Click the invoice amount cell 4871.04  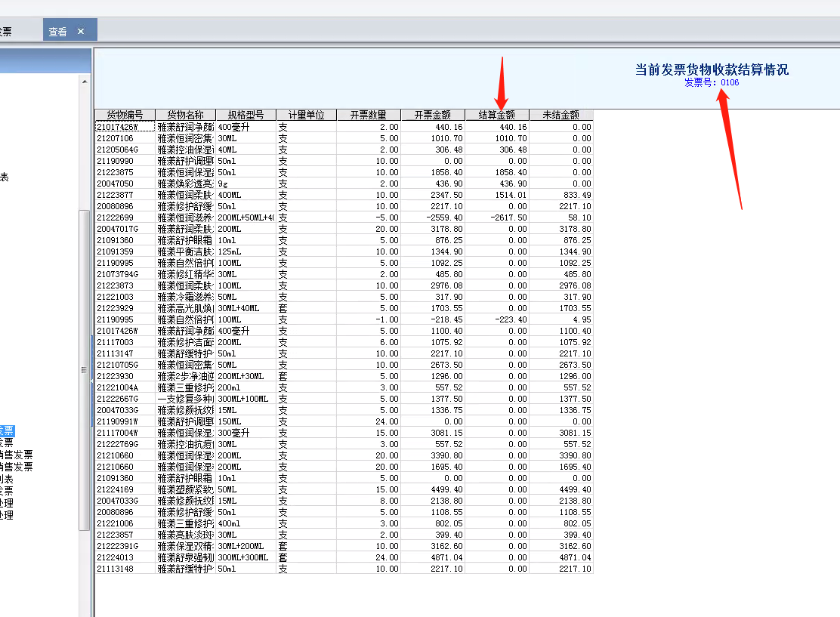433,557
